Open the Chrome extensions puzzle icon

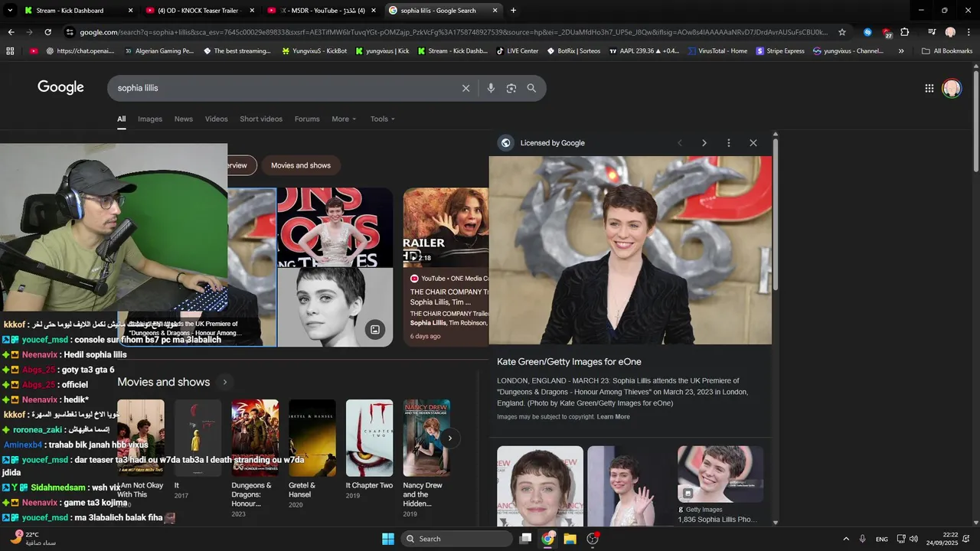905,32
